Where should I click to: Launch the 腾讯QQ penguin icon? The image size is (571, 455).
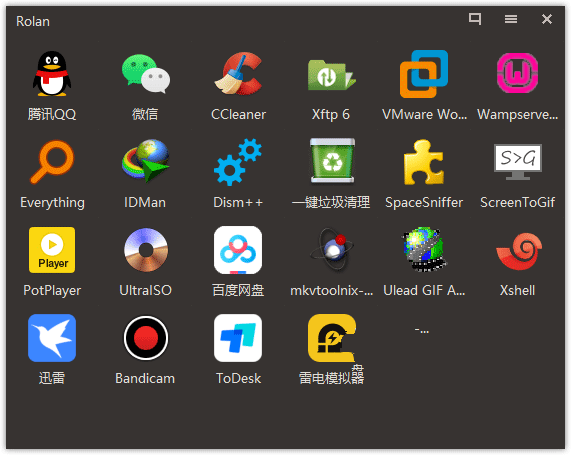52,74
